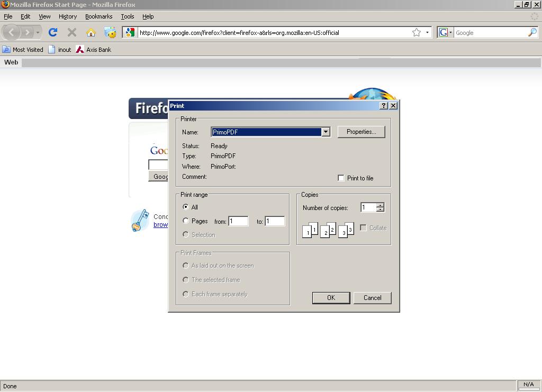
Task: Open the History menu
Action: pos(68,16)
